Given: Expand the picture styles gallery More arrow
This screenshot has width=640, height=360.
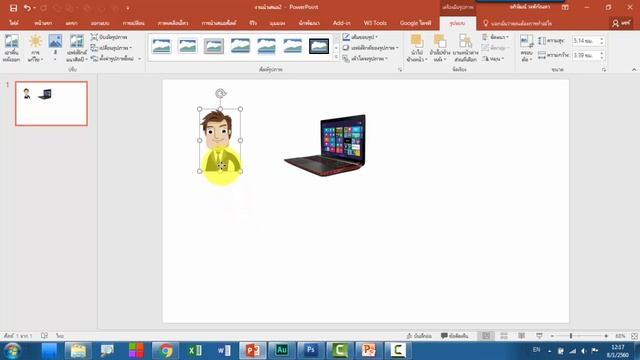Looking at the screenshot, I should click(336, 58).
